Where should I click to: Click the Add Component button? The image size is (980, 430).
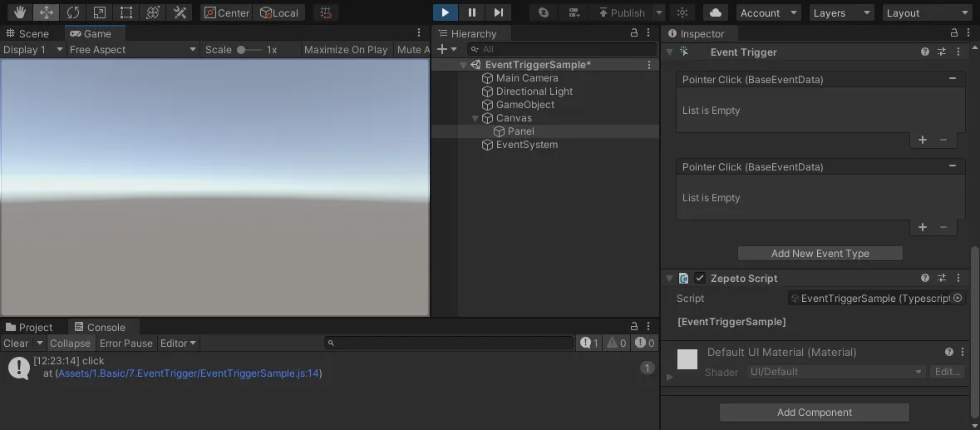coord(815,413)
